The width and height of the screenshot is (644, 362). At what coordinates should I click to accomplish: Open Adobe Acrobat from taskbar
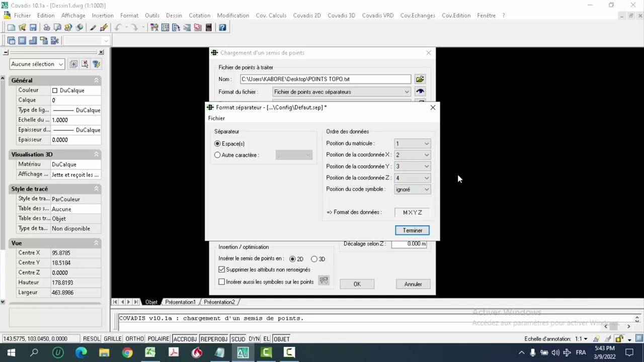174,353
